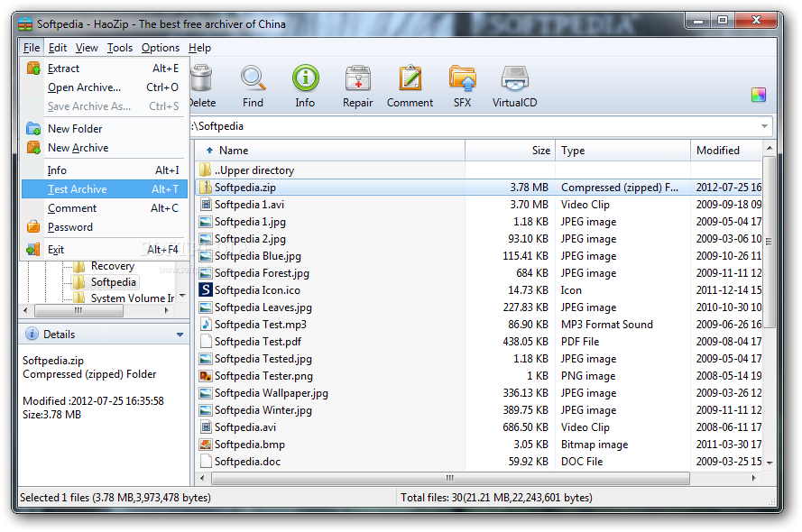The image size is (802, 532).
Task: Click the Softpedia.bmp file icon
Action: (206, 445)
